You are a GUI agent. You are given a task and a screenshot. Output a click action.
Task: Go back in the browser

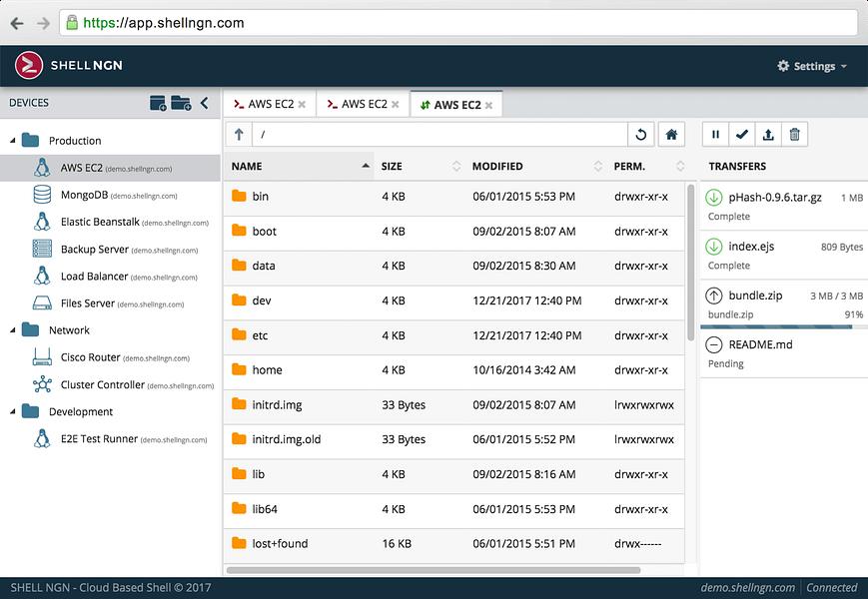coord(17,23)
